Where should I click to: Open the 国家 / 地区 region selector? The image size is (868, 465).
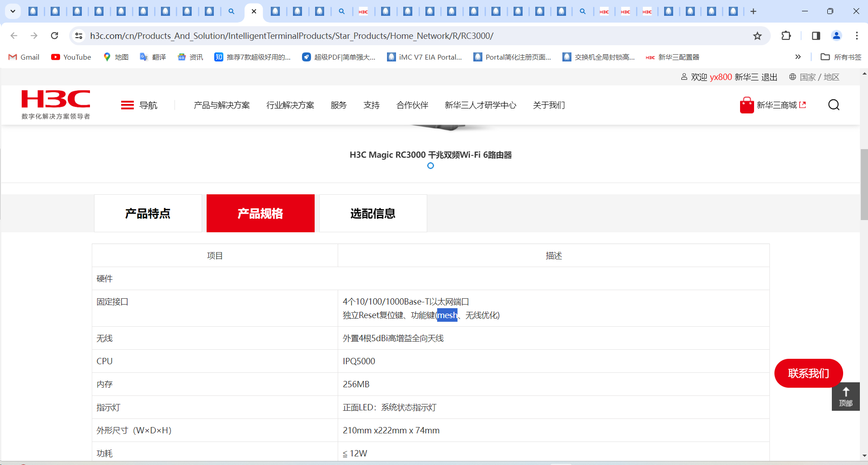[x=814, y=77]
